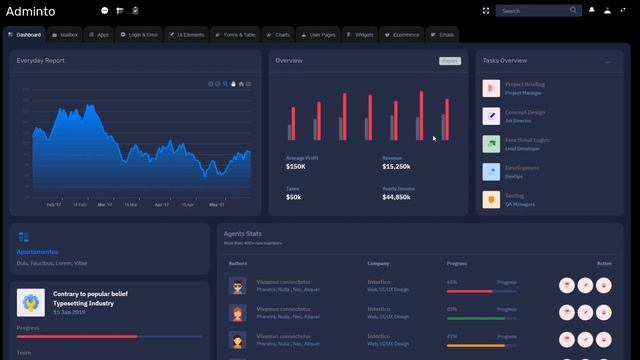640x360 pixels.
Task: Open the Development task title
Action: tap(522, 168)
